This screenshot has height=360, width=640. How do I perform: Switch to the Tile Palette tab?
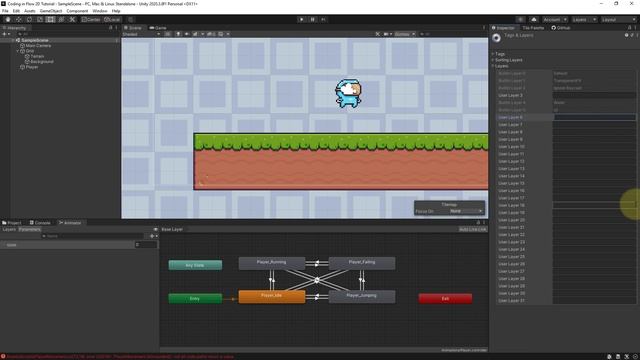533,28
